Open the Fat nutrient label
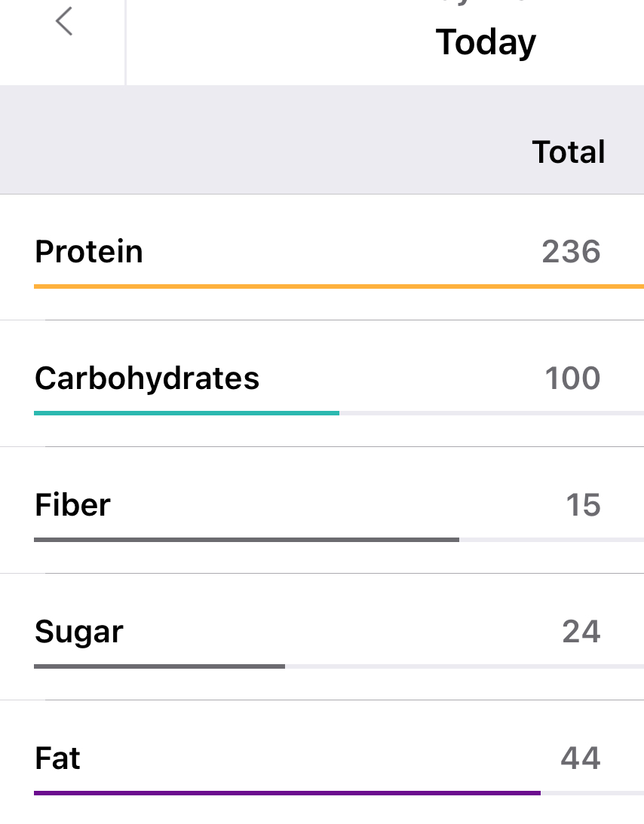This screenshot has width=644, height=824. click(x=57, y=758)
